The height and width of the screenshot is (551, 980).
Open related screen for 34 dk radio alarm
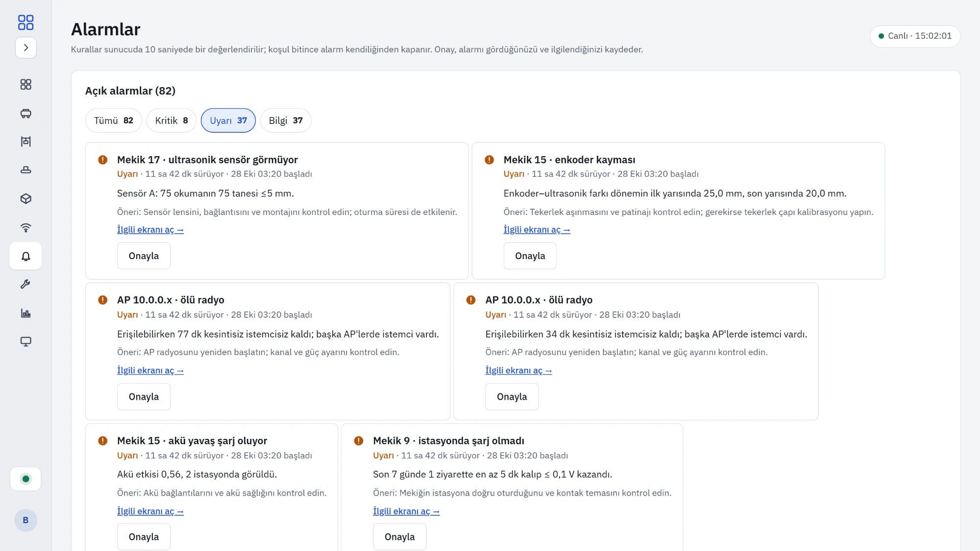click(x=519, y=371)
